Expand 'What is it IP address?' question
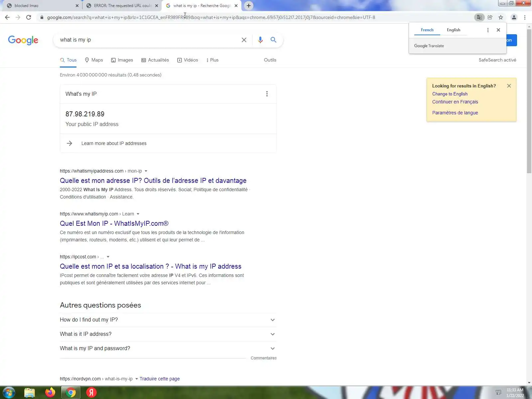 [168, 334]
